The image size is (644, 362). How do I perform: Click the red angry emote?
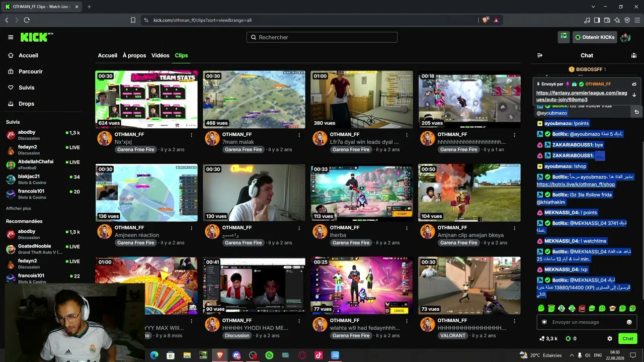point(582,308)
